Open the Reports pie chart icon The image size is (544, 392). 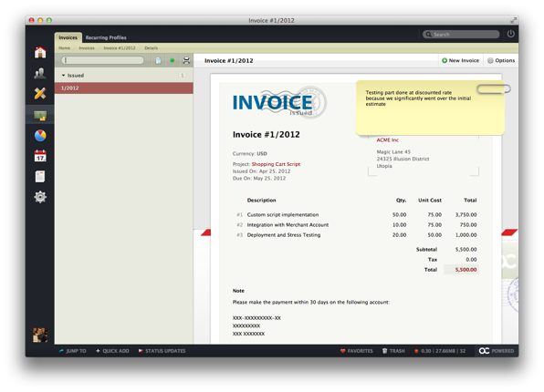point(40,136)
